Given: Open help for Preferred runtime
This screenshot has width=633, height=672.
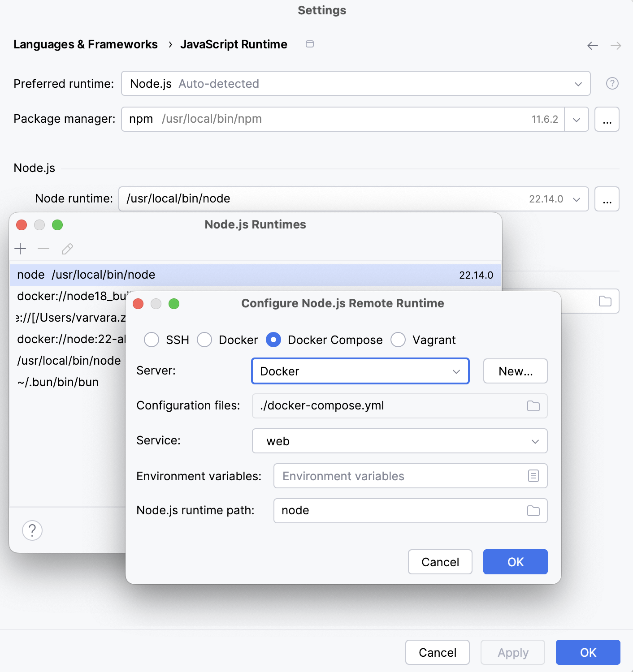Looking at the screenshot, I should coord(612,83).
